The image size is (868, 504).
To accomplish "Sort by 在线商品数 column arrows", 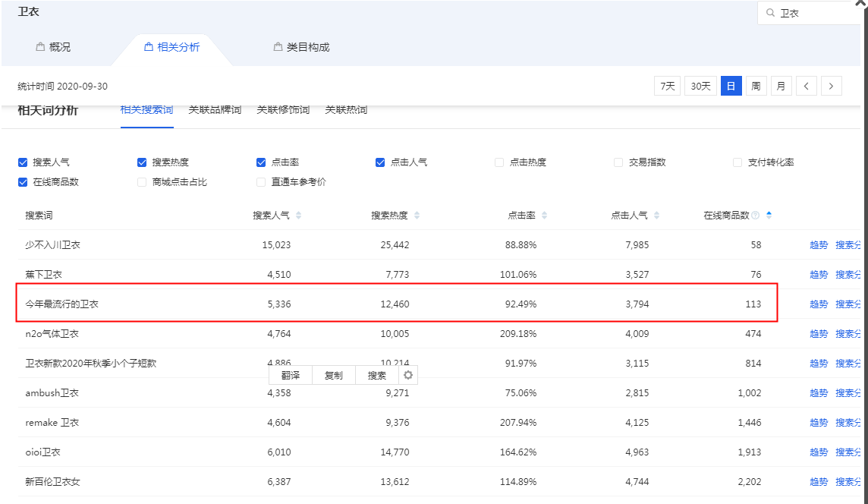I will tap(769, 216).
